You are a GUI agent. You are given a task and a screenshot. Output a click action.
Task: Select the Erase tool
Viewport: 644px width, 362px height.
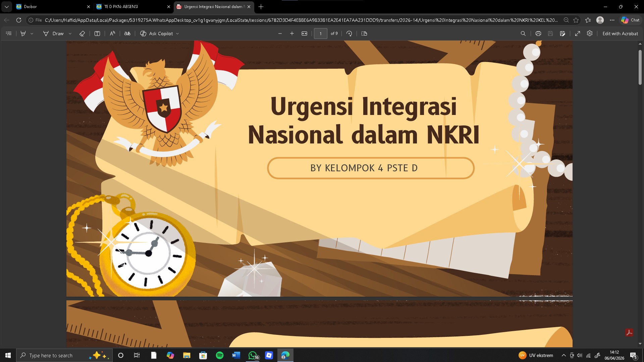tap(82, 34)
